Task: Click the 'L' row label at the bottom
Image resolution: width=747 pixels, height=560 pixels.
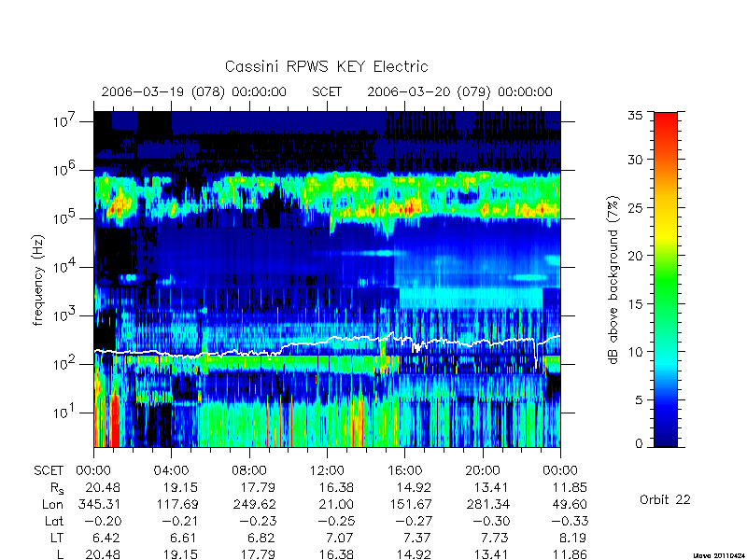Action: coord(60,554)
